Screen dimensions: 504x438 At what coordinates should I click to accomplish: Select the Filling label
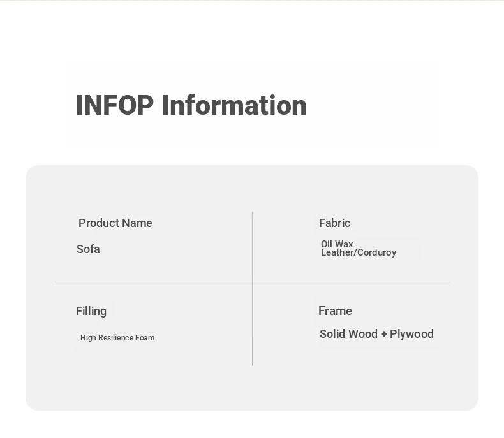[91, 311]
